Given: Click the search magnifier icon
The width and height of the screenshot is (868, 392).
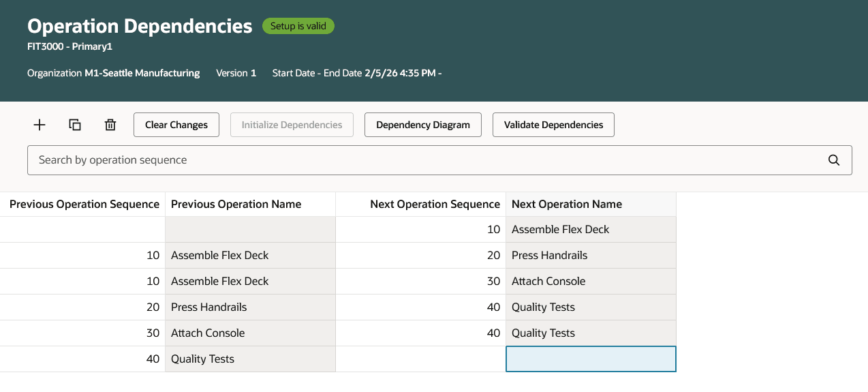Looking at the screenshot, I should tap(834, 160).
